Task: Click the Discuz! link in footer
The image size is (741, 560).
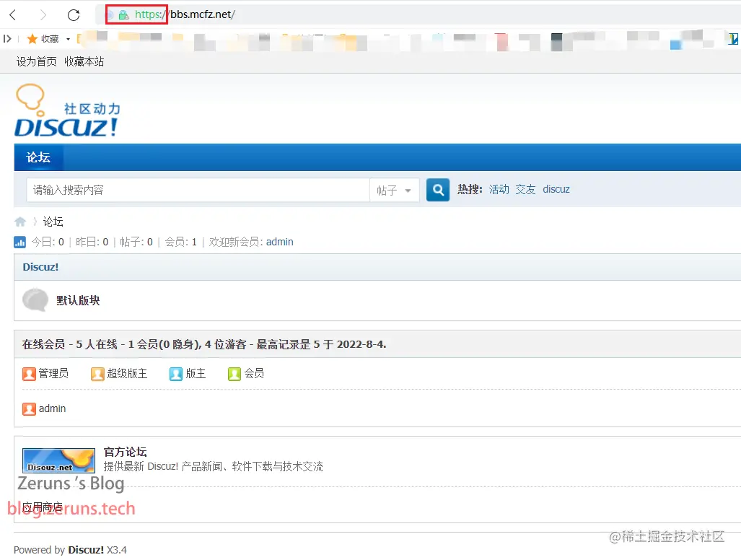Action: [x=86, y=550]
